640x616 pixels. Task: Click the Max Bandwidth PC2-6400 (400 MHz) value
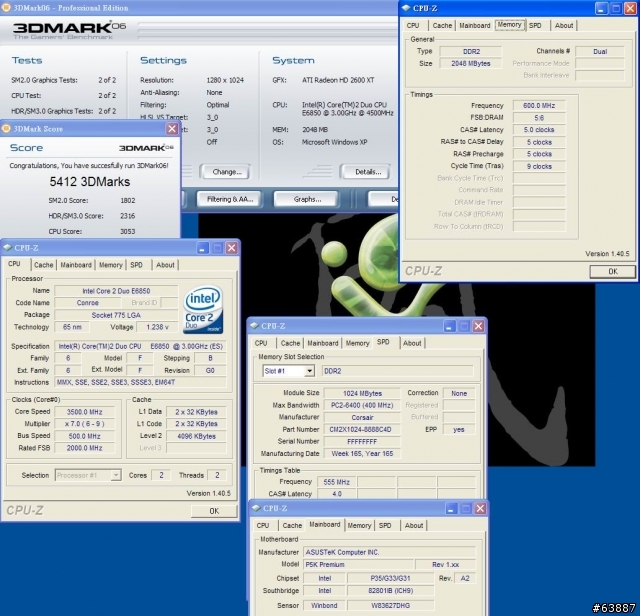click(362, 405)
